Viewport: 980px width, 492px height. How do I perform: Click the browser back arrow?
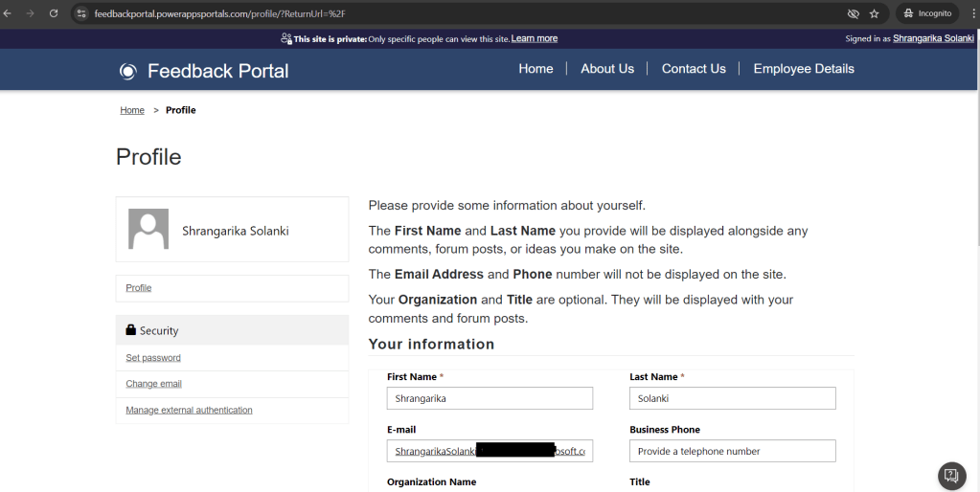coord(9,13)
